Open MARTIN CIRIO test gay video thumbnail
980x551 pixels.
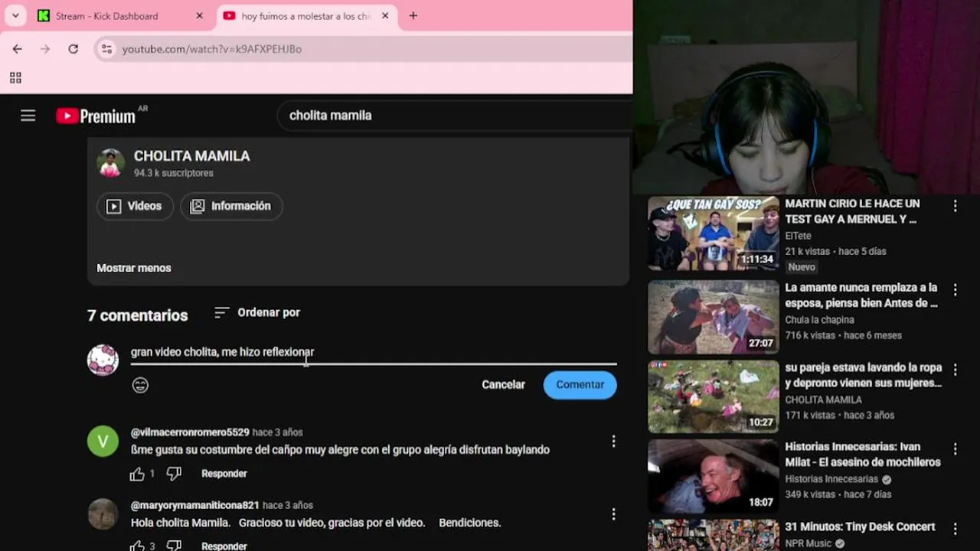coord(714,233)
